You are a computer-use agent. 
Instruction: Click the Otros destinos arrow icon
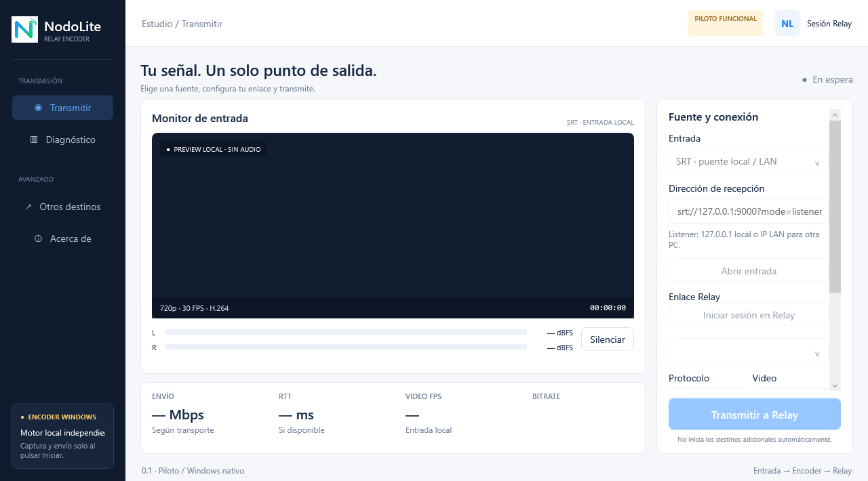point(28,207)
